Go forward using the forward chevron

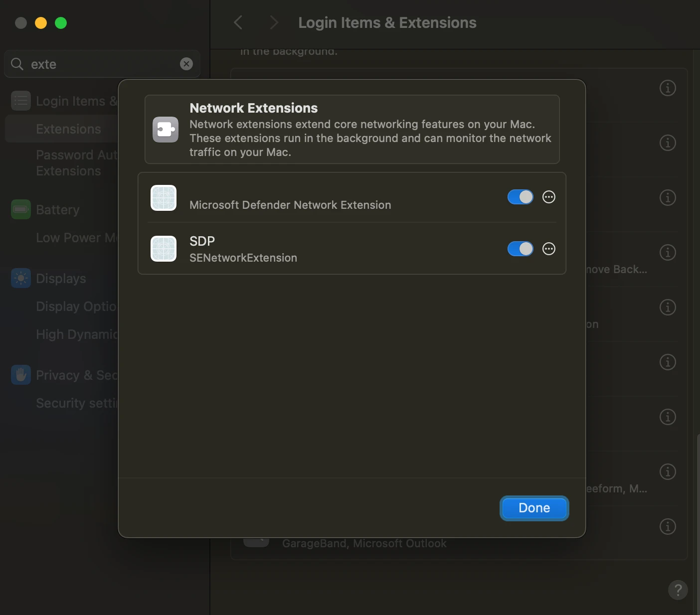tap(273, 22)
